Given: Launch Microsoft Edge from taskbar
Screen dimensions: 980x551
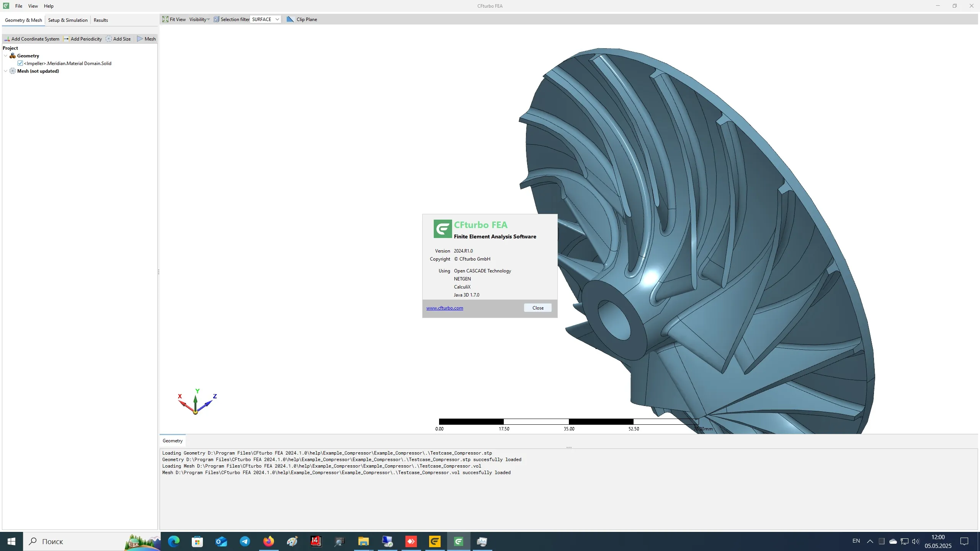Looking at the screenshot, I should point(174,541).
